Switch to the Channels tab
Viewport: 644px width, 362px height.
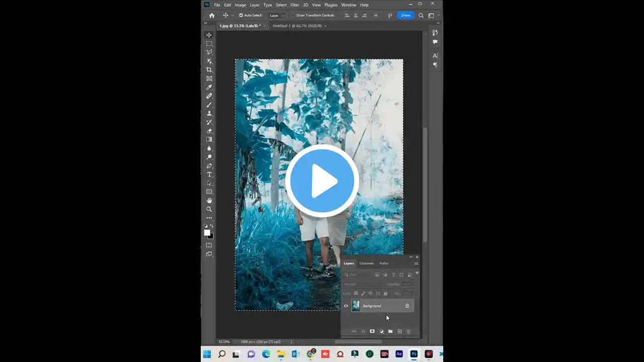(366, 263)
